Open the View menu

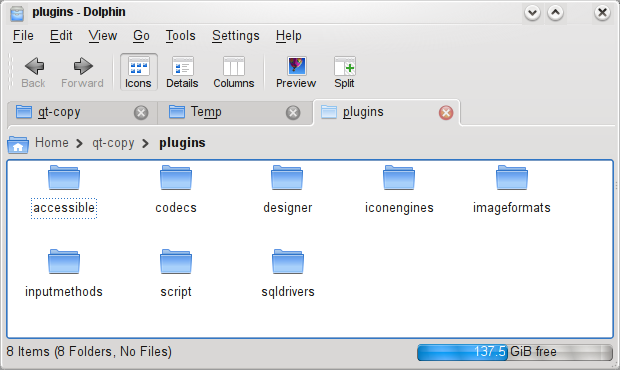(103, 36)
